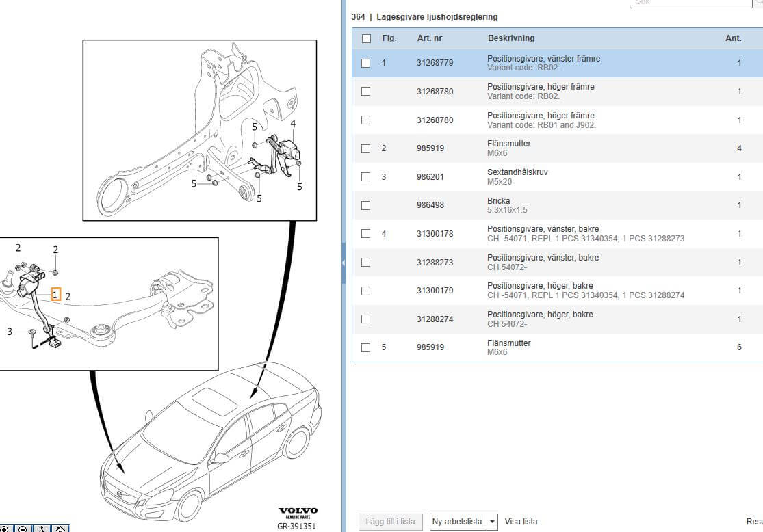Click highlighted callout 1 in the diagram
This screenshot has width=763, height=532.
[55, 294]
